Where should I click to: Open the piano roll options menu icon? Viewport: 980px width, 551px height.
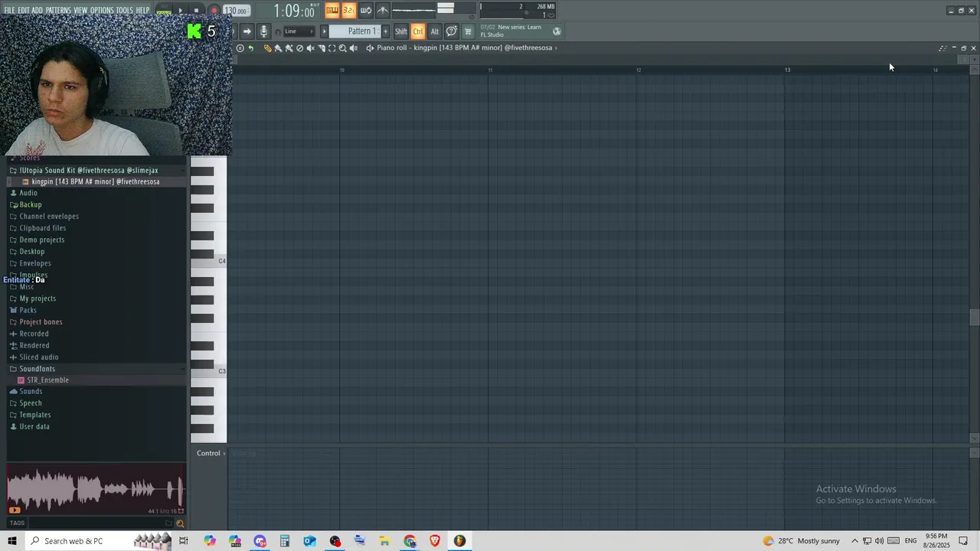point(240,48)
